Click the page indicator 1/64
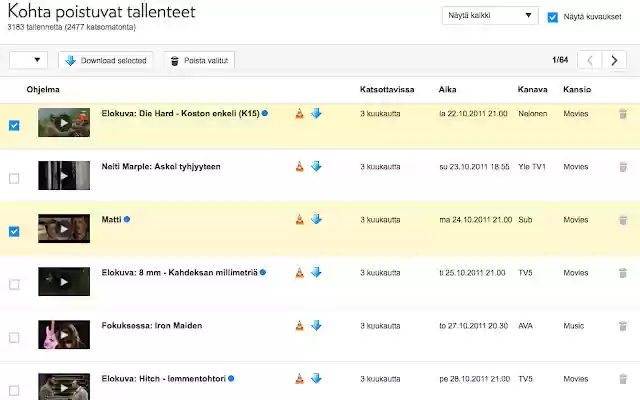This screenshot has height=400, width=640. tap(560, 60)
